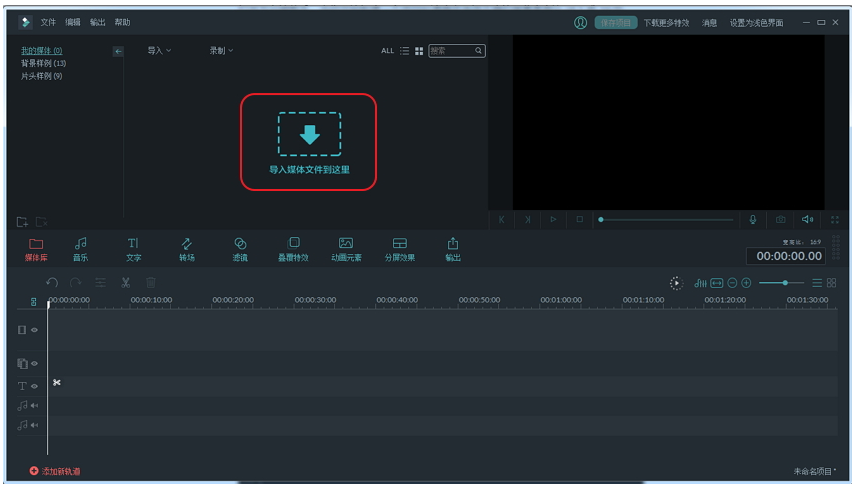
Task: Click 导入媒体文件到这里 import drop zone
Action: coord(309,142)
